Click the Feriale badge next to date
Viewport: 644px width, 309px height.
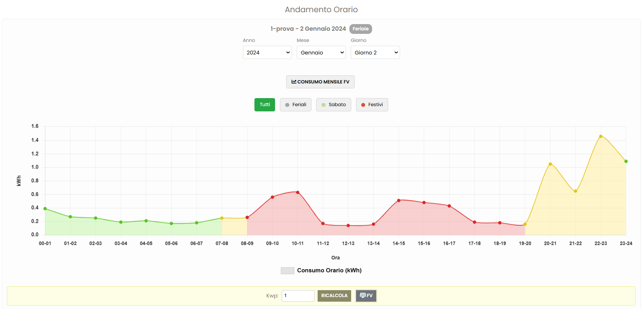pos(361,29)
